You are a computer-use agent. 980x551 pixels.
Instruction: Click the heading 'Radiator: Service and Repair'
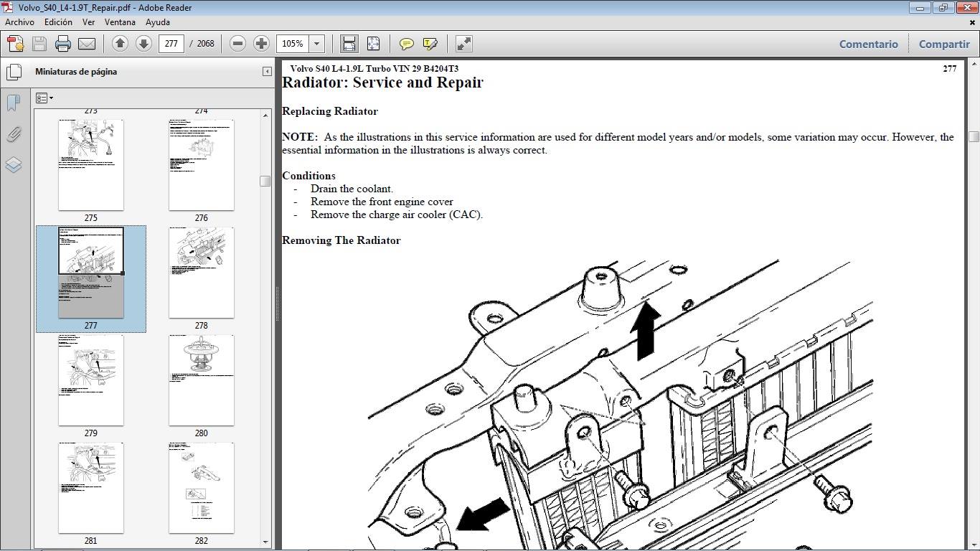[x=382, y=83]
